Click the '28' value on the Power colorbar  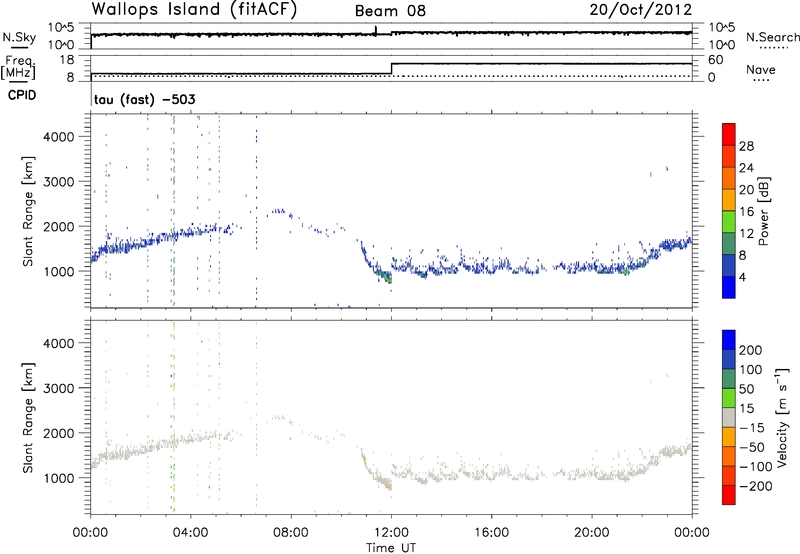tap(746, 146)
